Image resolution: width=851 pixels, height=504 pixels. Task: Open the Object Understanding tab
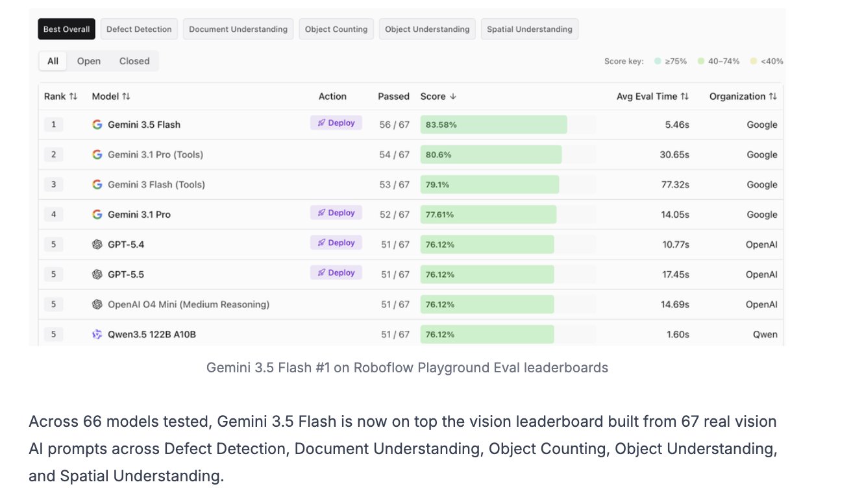pyautogui.click(x=427, y=29)
